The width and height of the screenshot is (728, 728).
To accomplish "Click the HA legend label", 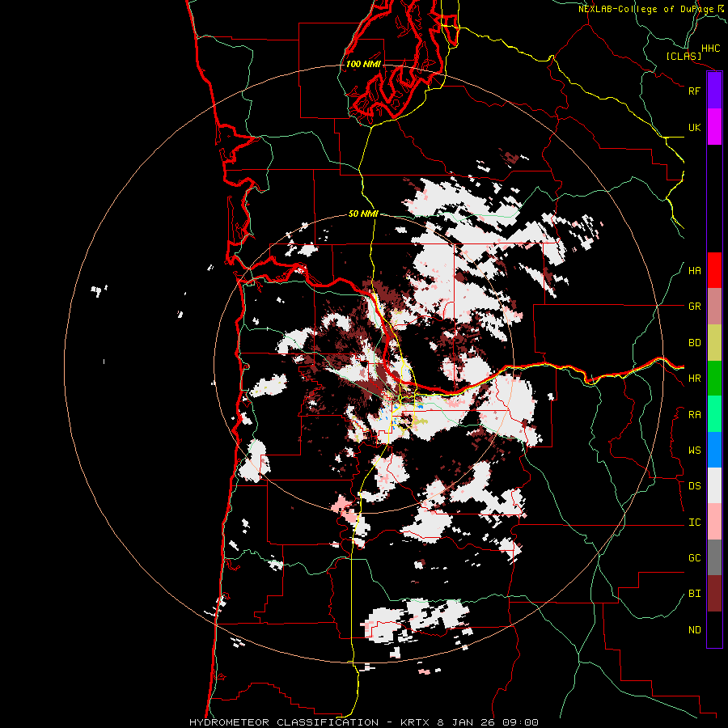I will pos(694,271).
